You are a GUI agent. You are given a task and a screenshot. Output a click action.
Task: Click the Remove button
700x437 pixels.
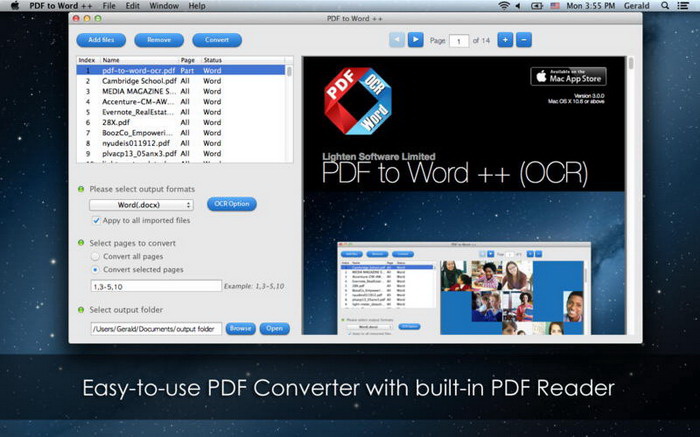pos(159,40)
